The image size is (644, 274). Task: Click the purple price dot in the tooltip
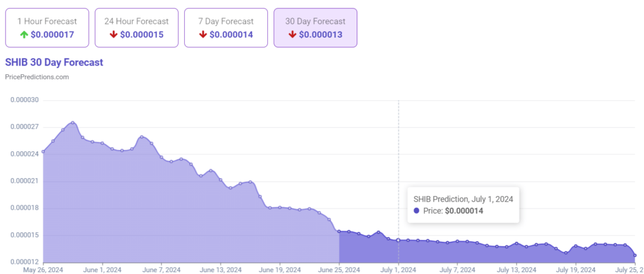coord(417,211)
